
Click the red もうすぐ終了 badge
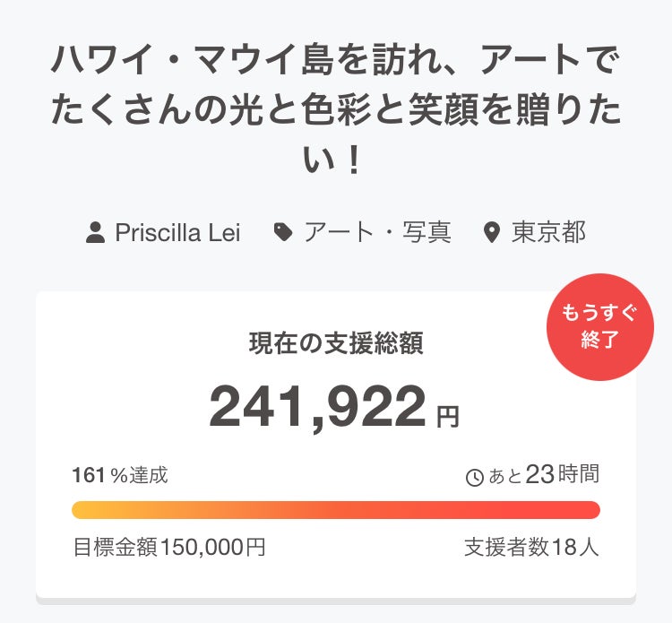coord(600,327)
